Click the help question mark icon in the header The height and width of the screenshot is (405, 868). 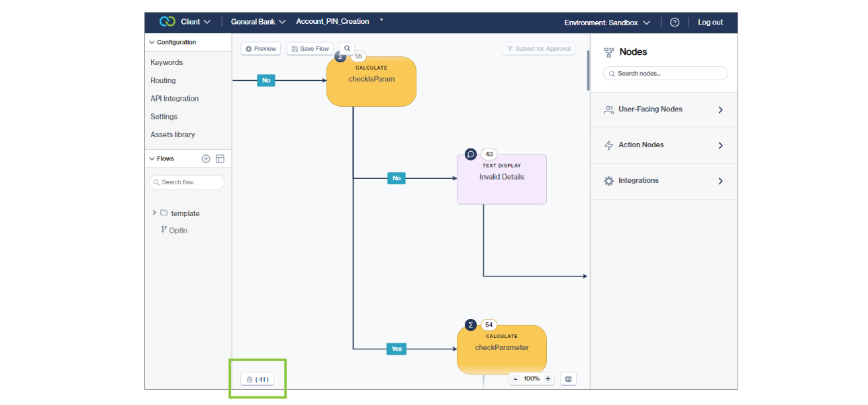(674, 22)
